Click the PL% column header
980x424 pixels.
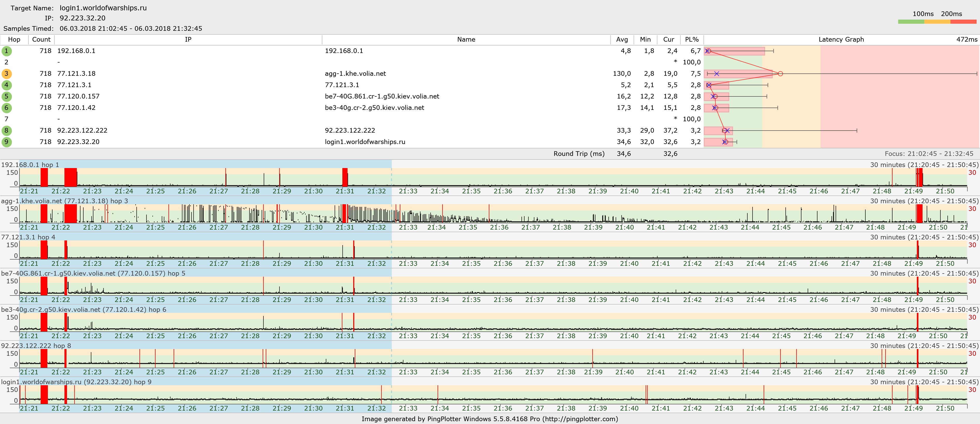(692, 40)
